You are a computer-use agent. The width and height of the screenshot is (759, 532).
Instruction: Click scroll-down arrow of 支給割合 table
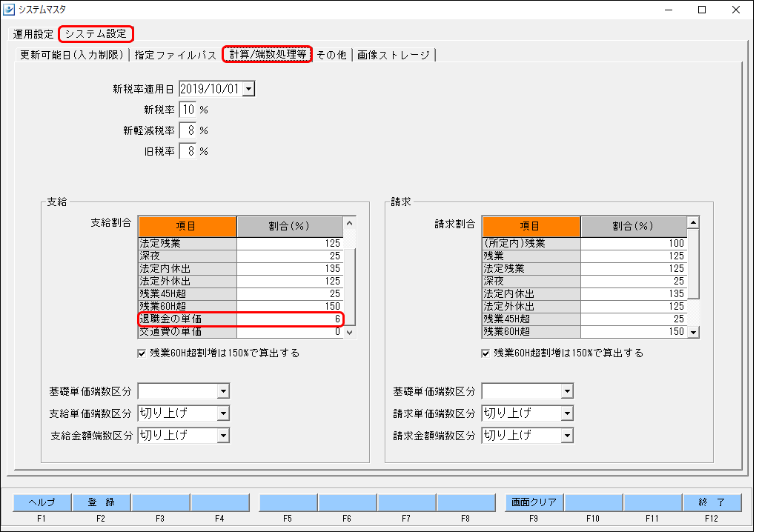coord(350,332)
